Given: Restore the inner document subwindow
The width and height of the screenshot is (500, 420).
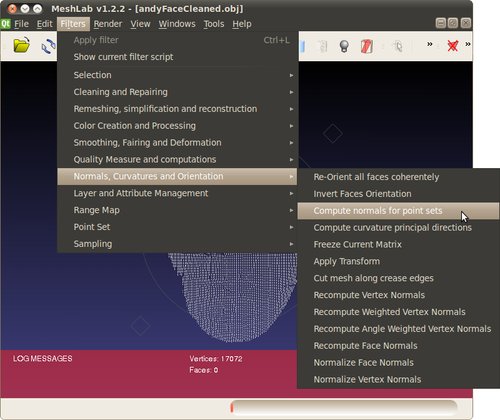Looking at the screenshot, I should coord(453,23).
